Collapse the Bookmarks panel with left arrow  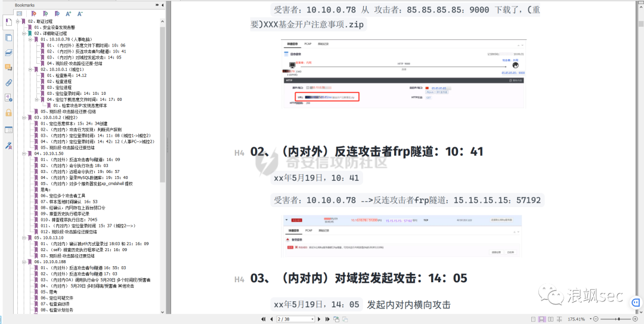click(163, 5)
